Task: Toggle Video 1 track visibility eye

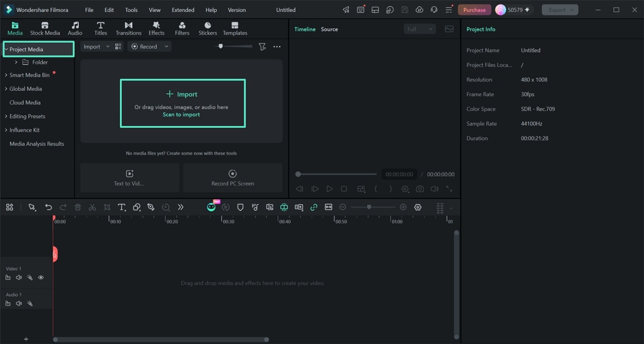Action: [x=41, y=278]
